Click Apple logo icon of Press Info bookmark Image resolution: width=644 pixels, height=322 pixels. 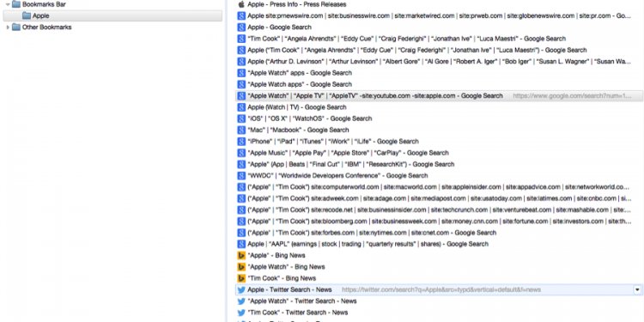point(241,4)
